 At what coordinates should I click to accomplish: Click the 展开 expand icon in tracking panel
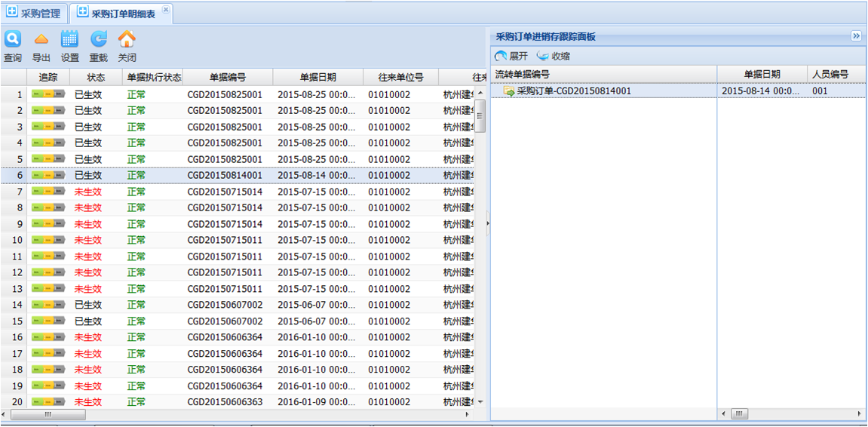click(501, 57)
